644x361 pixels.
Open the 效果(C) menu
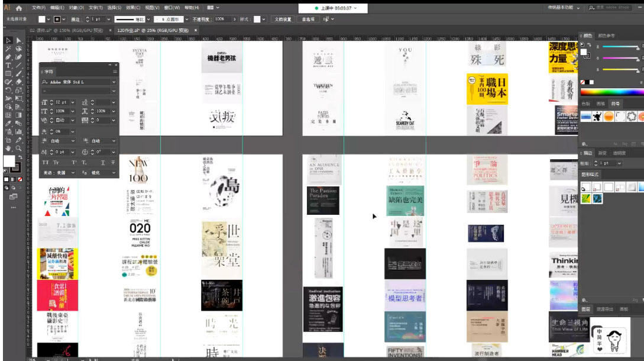[x=133, y=8]
